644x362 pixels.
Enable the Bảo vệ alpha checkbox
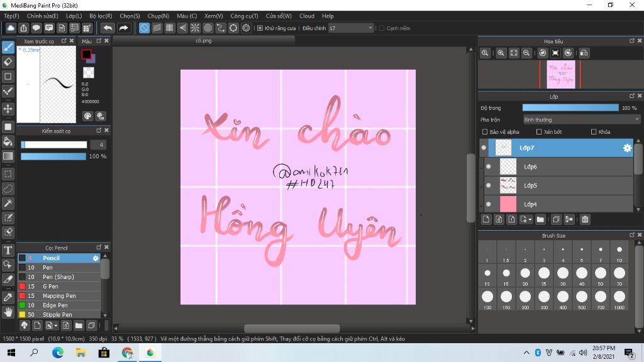(x=485, y=132)
